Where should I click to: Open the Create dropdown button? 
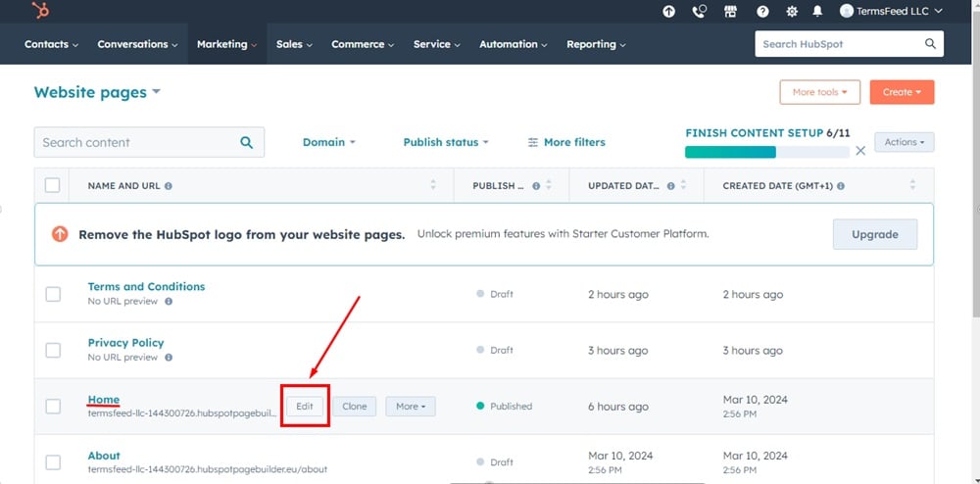902,92
